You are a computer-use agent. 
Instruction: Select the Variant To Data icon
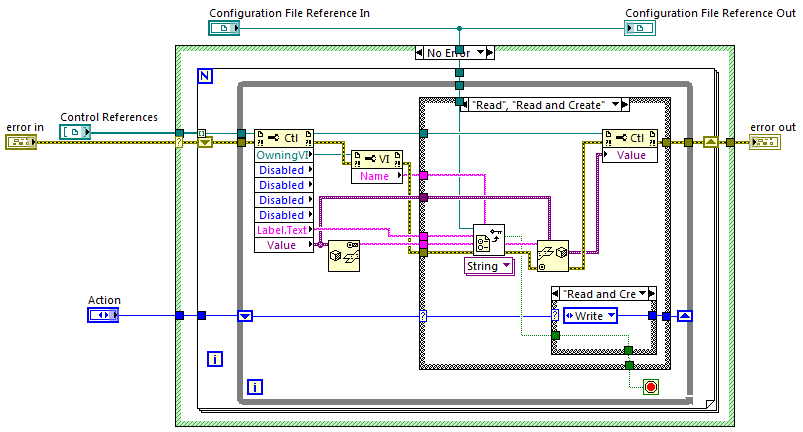point(551,255)
